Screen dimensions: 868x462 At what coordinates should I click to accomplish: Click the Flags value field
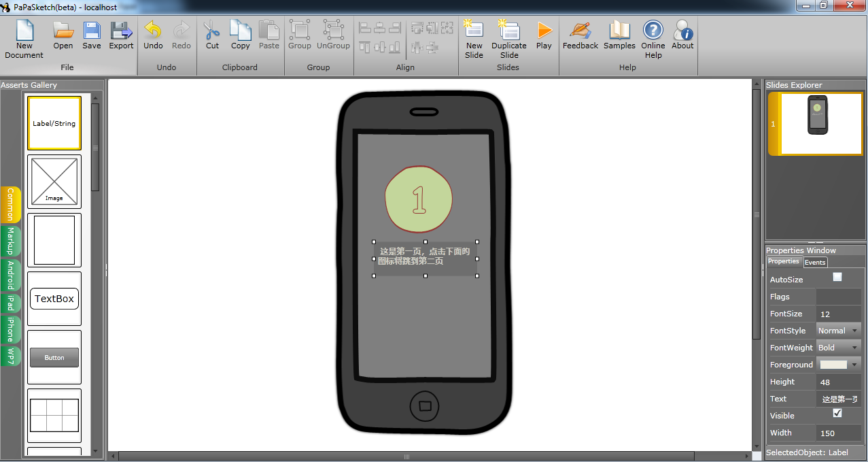point(839,297)
